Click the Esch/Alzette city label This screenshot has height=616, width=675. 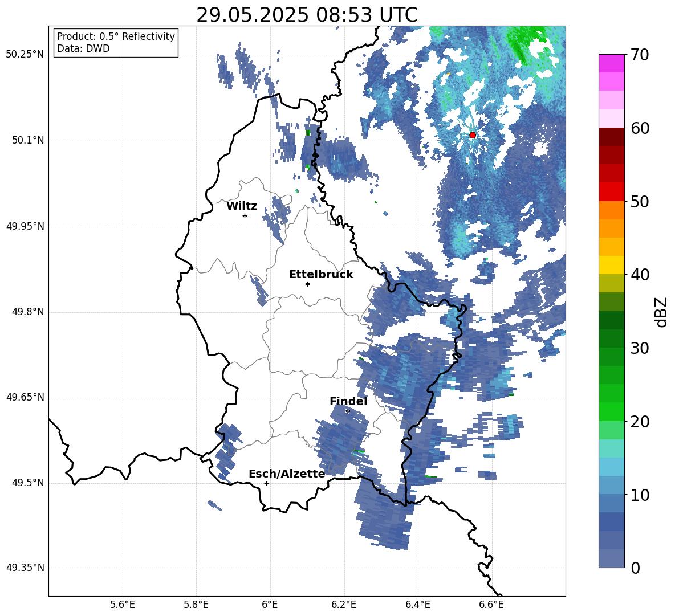[x=287, y=474]
